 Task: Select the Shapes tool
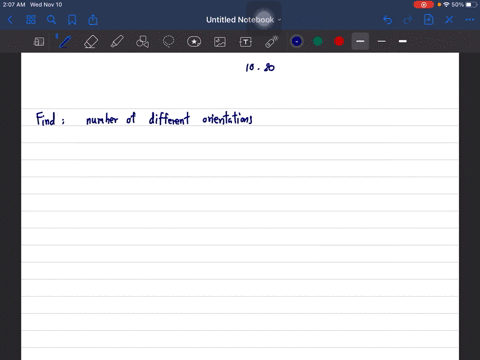point(143,42)
